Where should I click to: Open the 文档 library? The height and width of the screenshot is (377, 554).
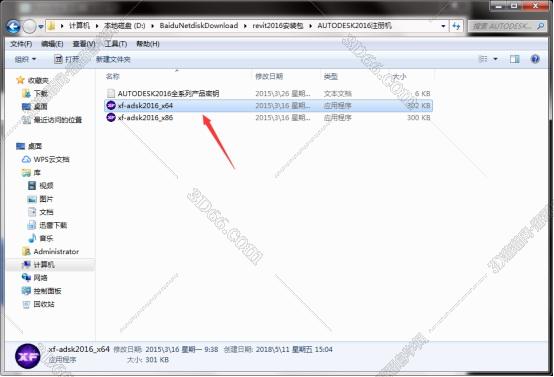[x=46, y=212]
